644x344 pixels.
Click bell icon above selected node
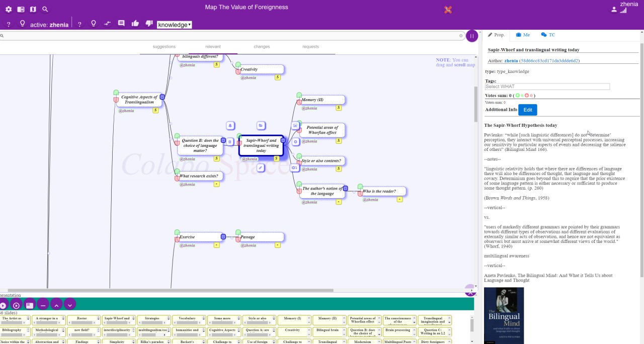pyautogui.click(x=230, y=126)
